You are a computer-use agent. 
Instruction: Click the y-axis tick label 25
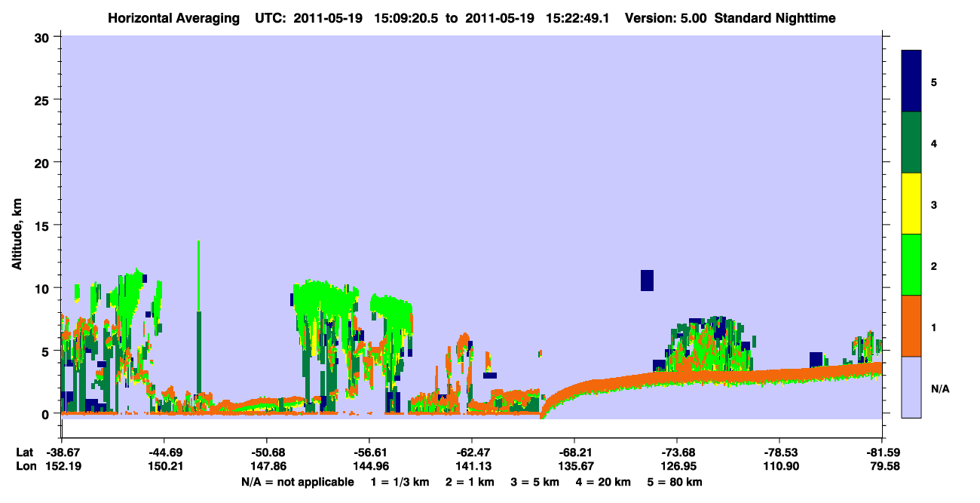click(44, 100)
